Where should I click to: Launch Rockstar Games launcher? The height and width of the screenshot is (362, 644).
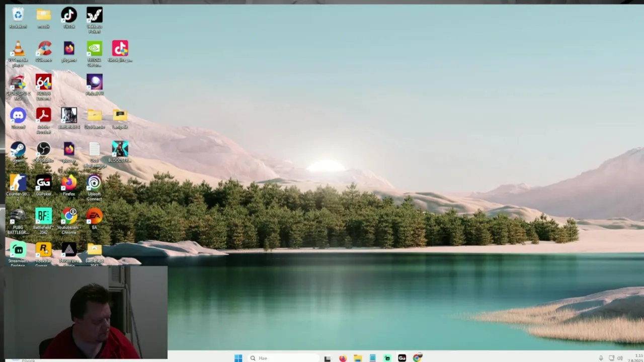pyautogui.click(x=44, y=254)
